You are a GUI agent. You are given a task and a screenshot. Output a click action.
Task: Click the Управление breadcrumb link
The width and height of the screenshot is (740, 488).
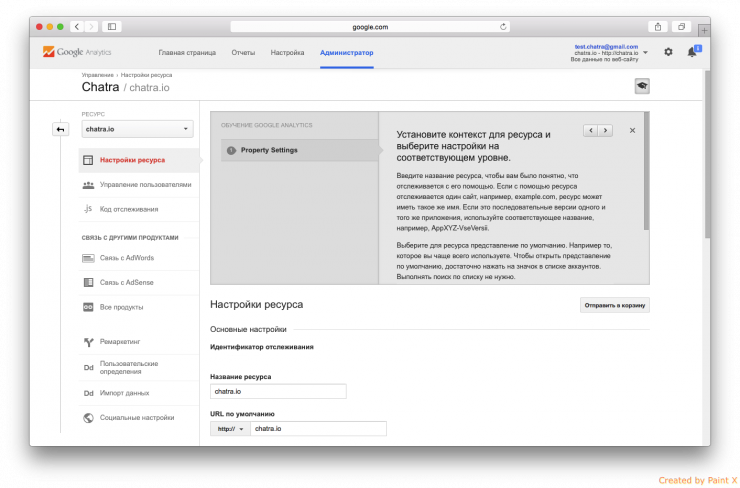tap(98, 75)
